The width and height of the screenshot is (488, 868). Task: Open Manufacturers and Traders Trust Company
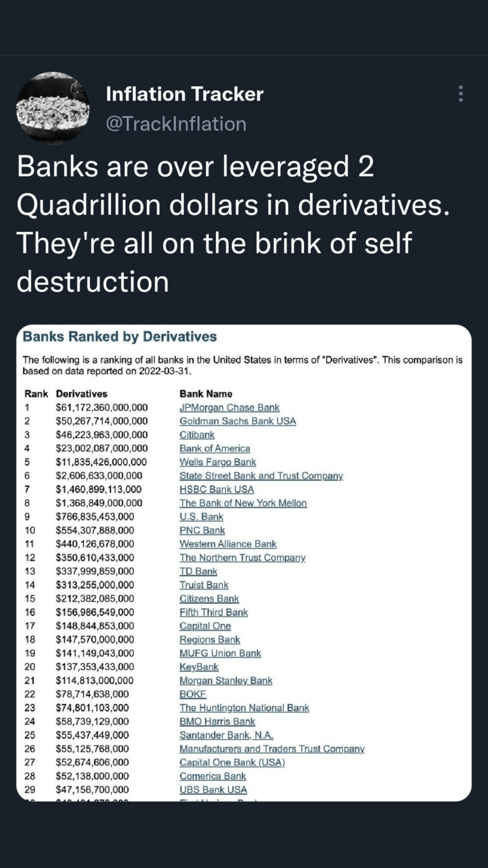[272, 749]
